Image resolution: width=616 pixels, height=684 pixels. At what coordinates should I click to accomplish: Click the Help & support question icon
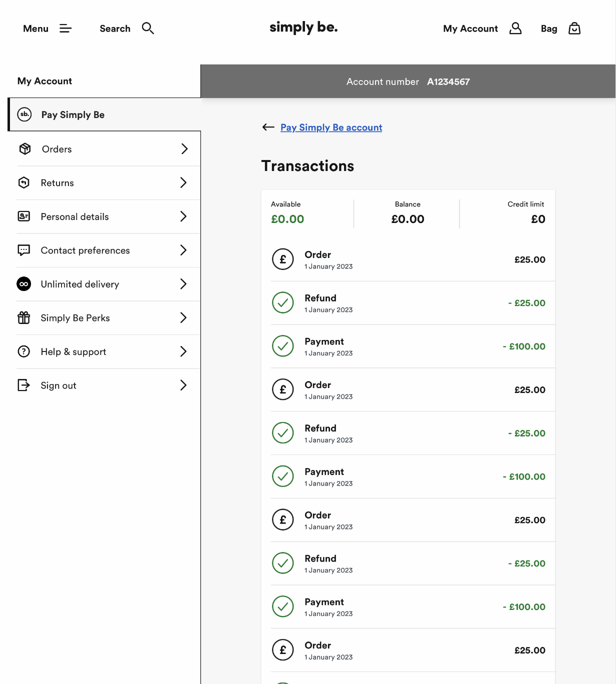click(x=24, y=351)
